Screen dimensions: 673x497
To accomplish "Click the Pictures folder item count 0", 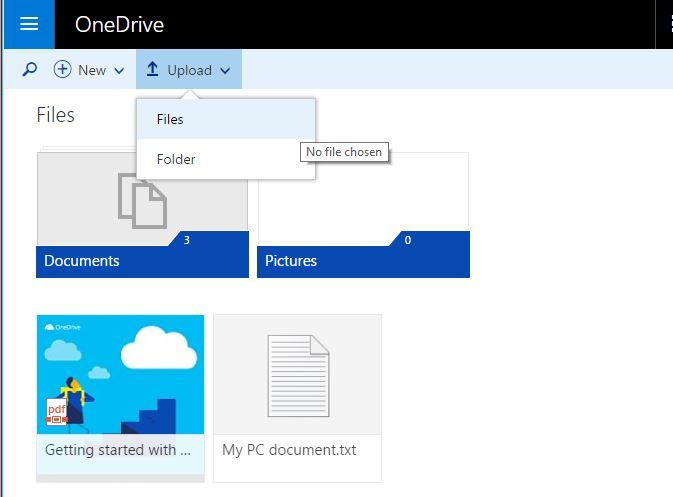I will (408, 240).
